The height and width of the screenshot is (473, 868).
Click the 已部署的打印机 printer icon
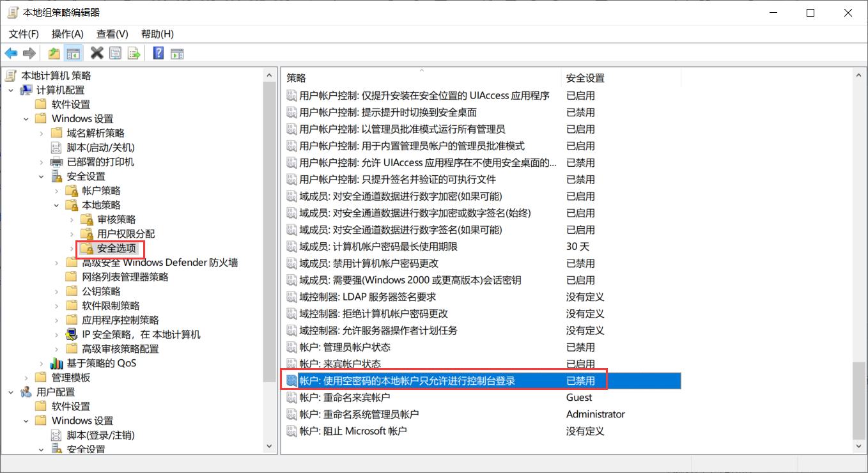click(x=56, y=162)
